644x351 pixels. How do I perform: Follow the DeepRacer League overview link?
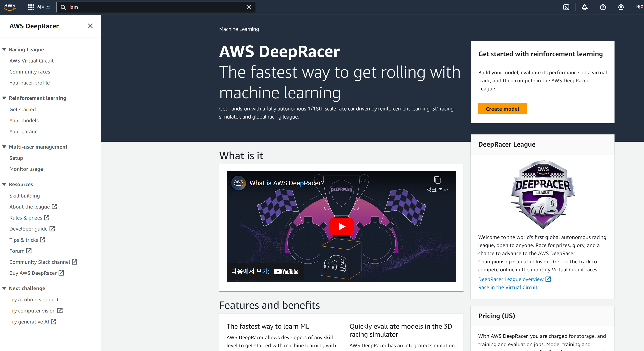[x=511, y=279]
